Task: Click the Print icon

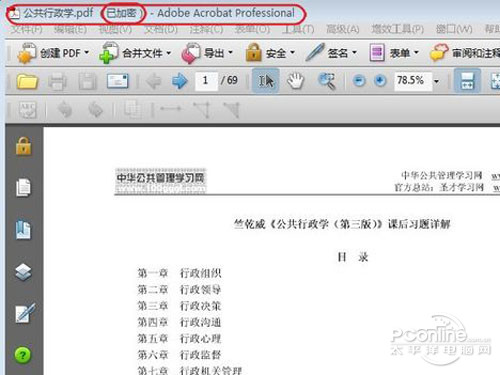Action: click(x=57, y=81)
